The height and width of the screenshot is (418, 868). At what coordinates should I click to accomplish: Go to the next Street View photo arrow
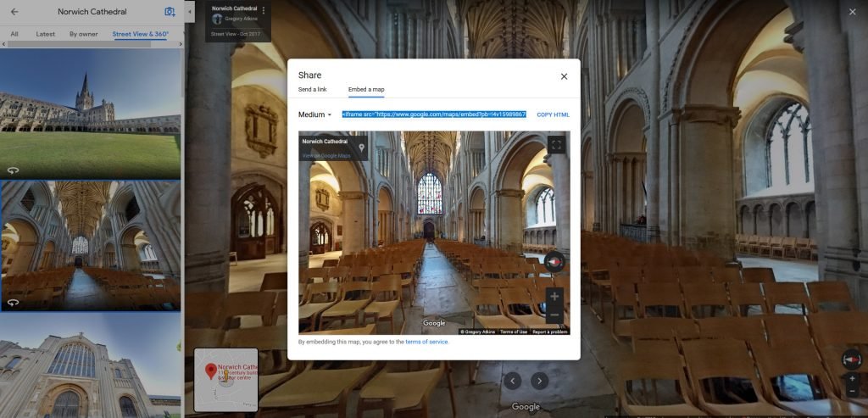point(539,381)
